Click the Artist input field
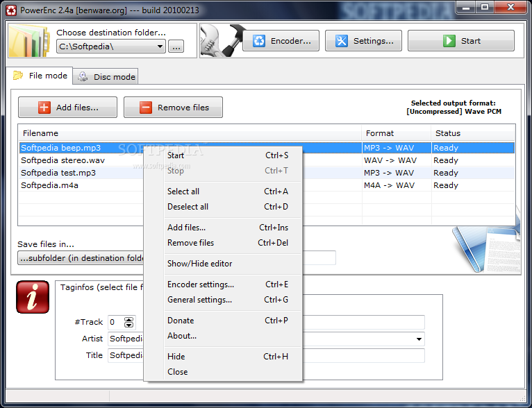The height and width of the screenshot is (408, 532). (126, 339)
